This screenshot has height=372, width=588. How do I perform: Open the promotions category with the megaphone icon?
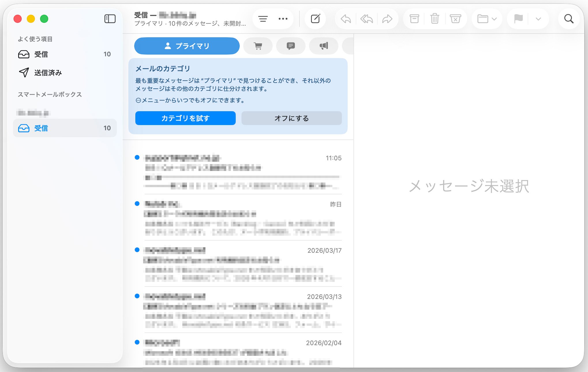[323, 46]
